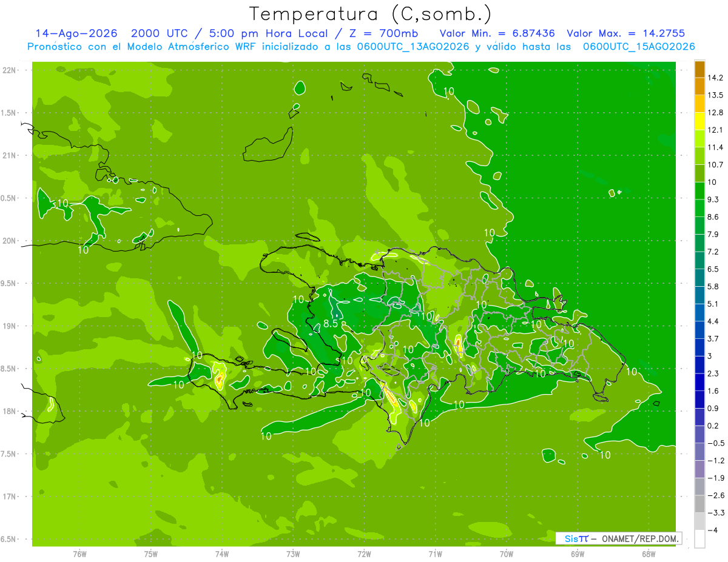This screenshot has width=728, height=562.
Task: Click the "17N" latitude axis label
Action: [10, 497]
